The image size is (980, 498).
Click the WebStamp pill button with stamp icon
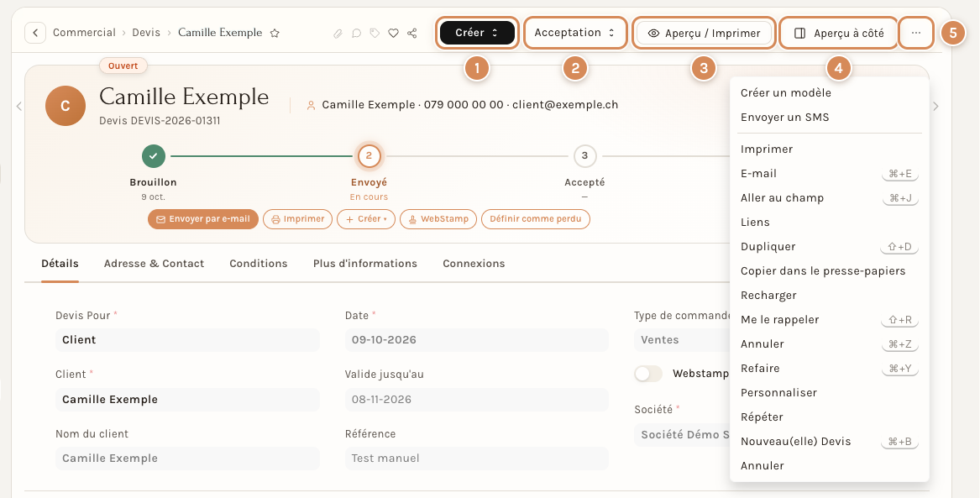[438, 219]
